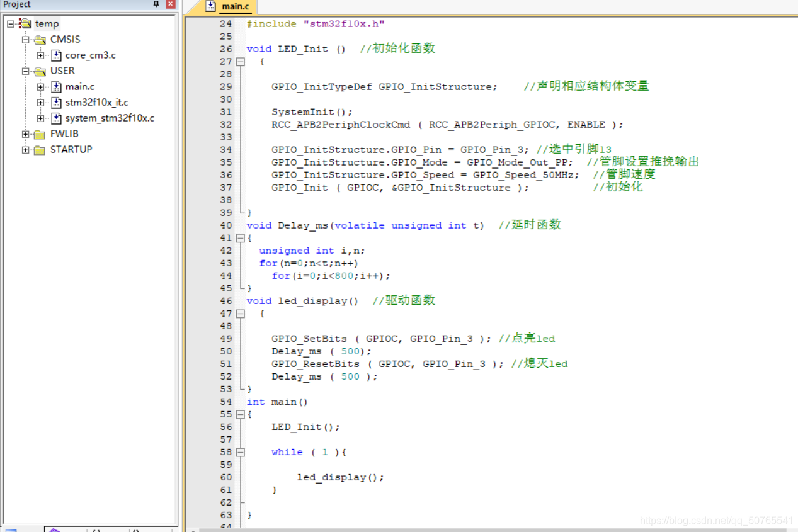Select stm32f10x_it.c in project tree
Screen dimensions: 798x532
(97, 103)
